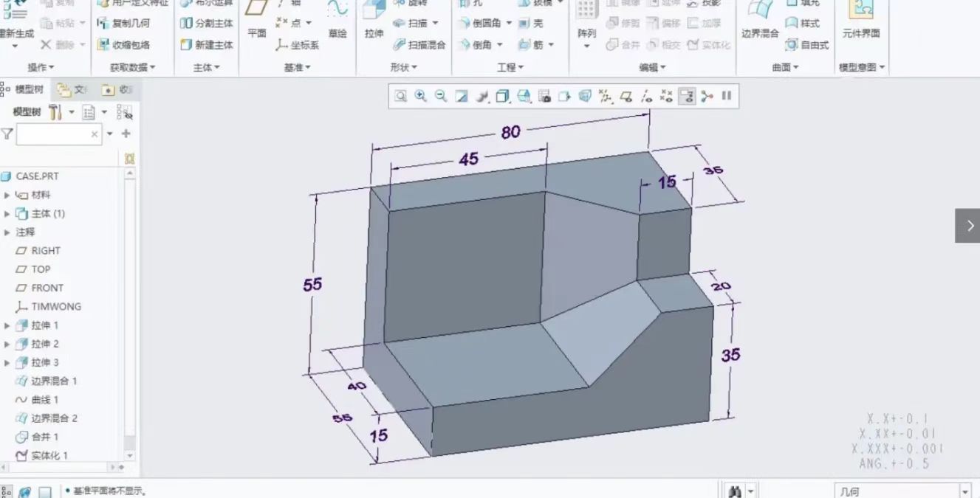Select the Shell (壳) tool
Image resolution: width=980 pixels, height=498 pixels.
click(x=531, y=23)
